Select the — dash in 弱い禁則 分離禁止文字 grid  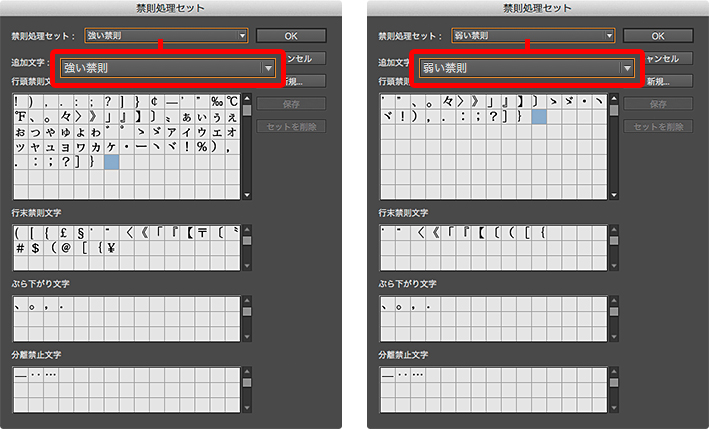pyautogui.click(x=388, y=375)
